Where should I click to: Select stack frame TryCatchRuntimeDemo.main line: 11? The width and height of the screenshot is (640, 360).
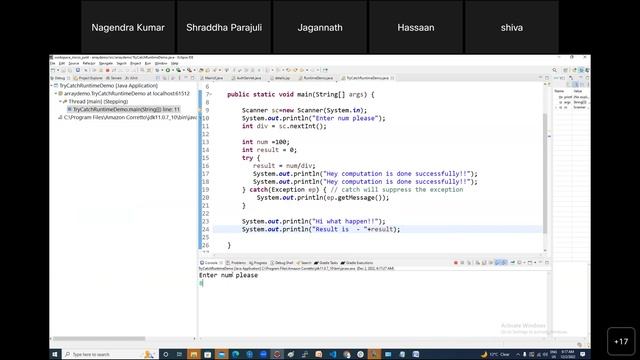pyautogui.click(x=124, y=109)
